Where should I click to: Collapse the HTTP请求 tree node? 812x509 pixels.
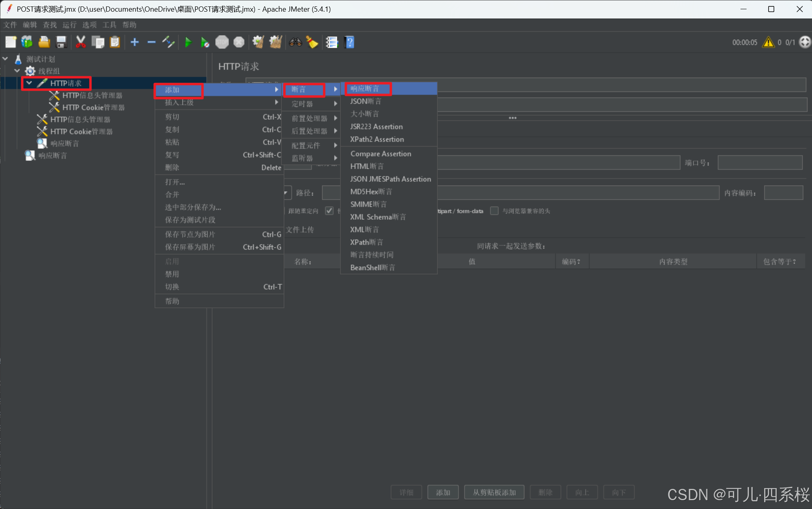[29, 83]
